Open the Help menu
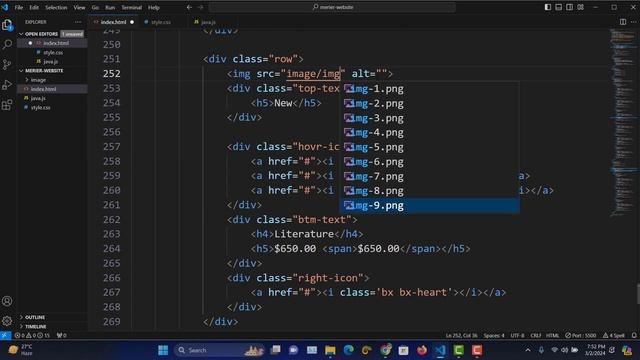 (x=154, y=7)
